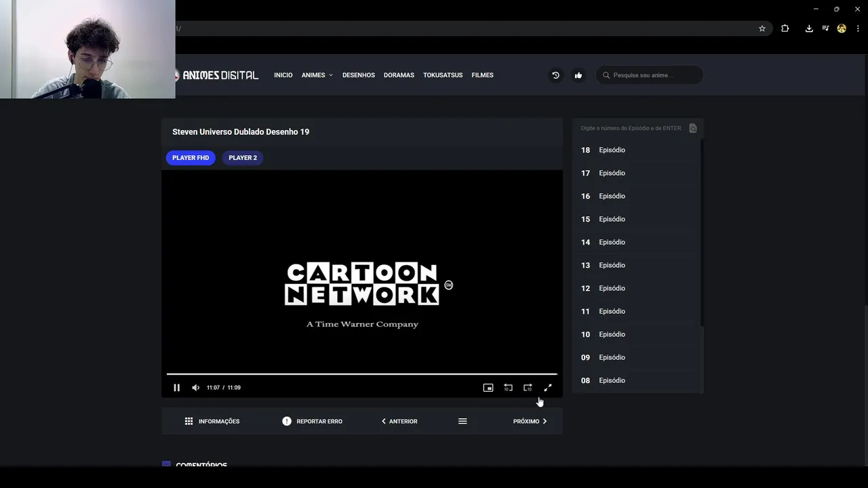Bookmark this page with the star icon
Screen dimensions: 868x488
(762, 28)
